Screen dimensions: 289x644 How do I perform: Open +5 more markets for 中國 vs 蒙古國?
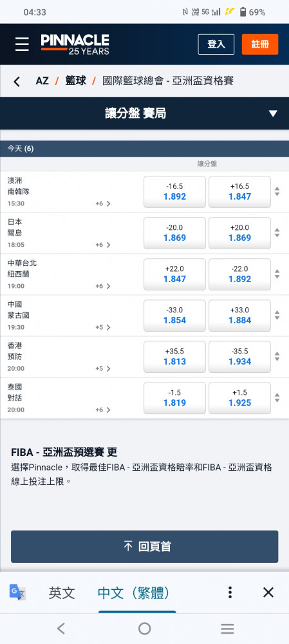103,327
